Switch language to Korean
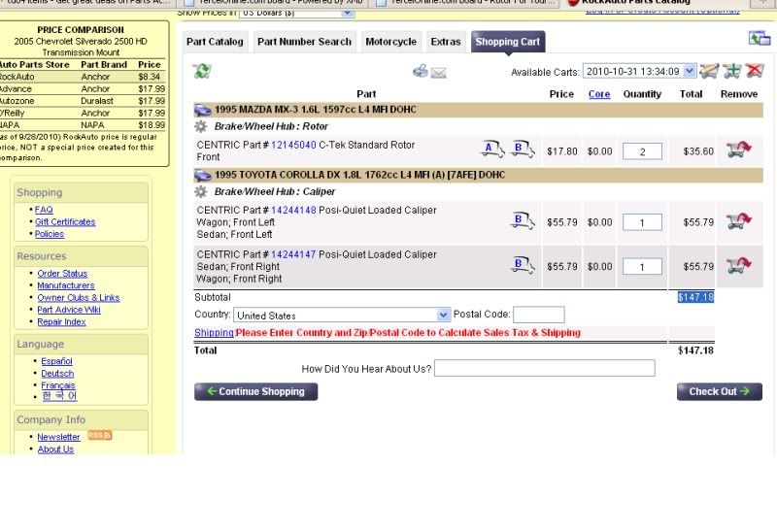 click(59, 396)
